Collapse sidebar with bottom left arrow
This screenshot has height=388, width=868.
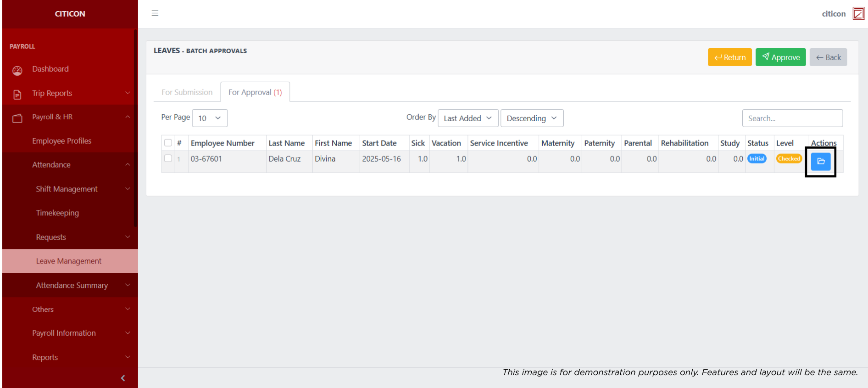point(122,378)
